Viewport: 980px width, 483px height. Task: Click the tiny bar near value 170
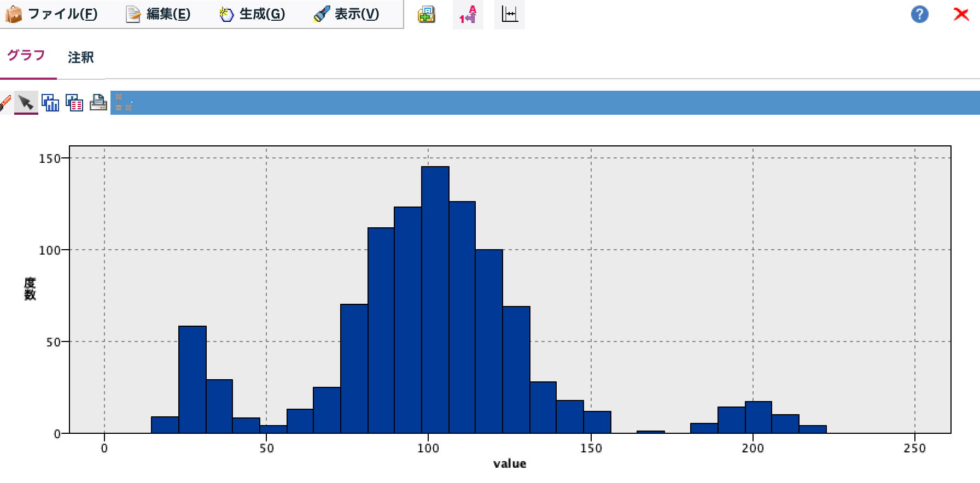[x=651, y=432]
